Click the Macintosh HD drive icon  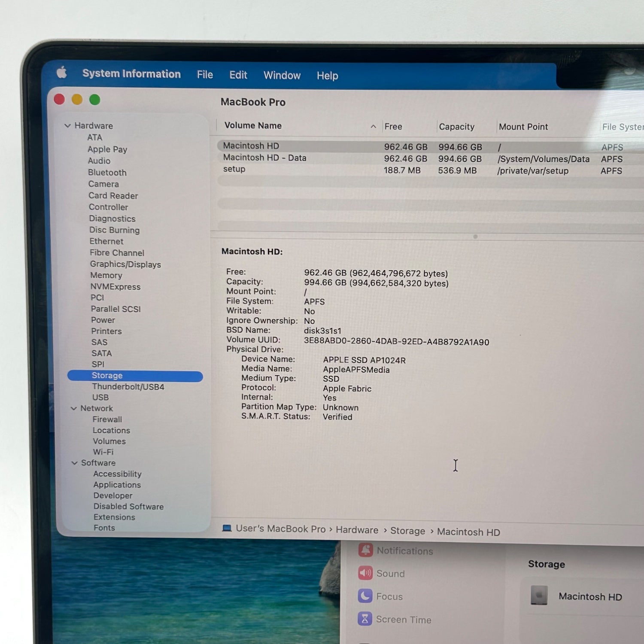pyautogui.click(x=539, y=596)
